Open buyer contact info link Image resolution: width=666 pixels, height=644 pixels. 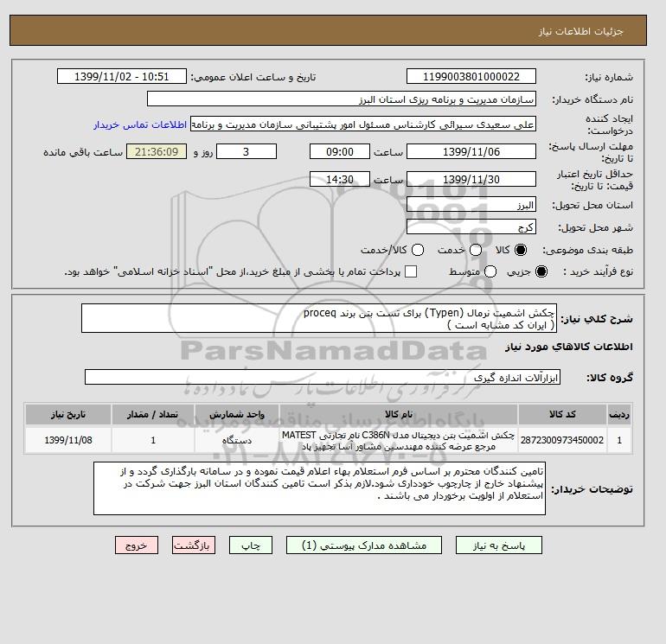click(x=140, y=124)
